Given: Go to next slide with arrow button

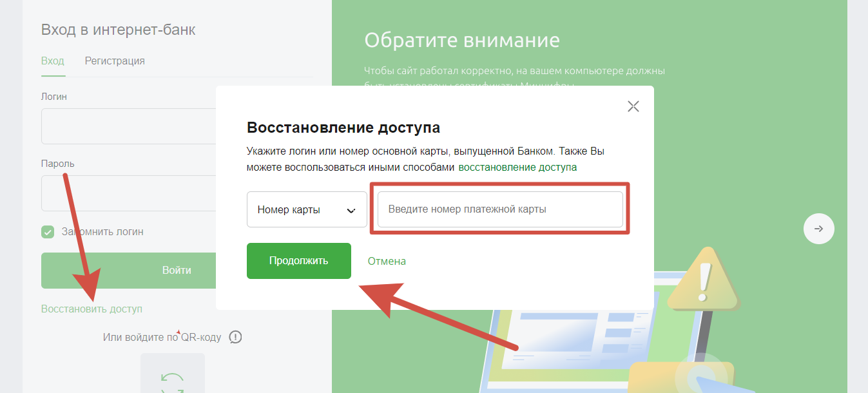Looking at the screenshot, I should coord(818,229).
